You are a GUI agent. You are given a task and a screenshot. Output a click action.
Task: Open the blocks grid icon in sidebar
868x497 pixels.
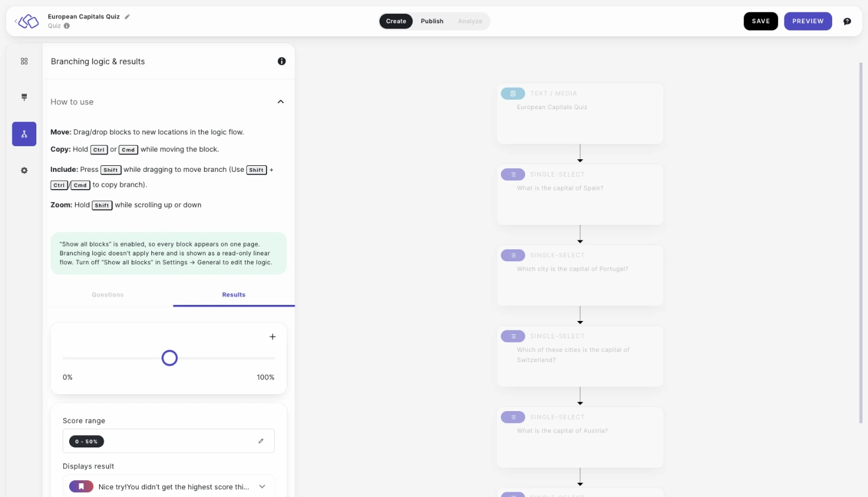24,61
